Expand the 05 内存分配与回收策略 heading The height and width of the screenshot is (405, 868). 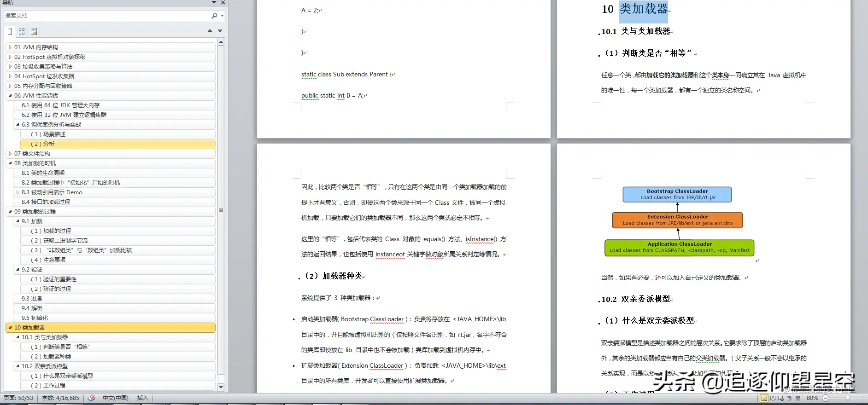(x=10, y=86)
